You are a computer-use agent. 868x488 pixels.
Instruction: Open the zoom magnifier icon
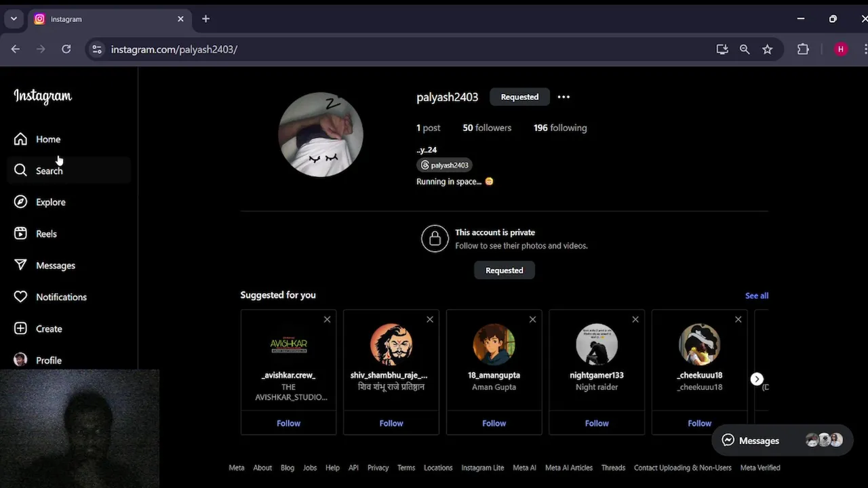click(x=745, y=49)
